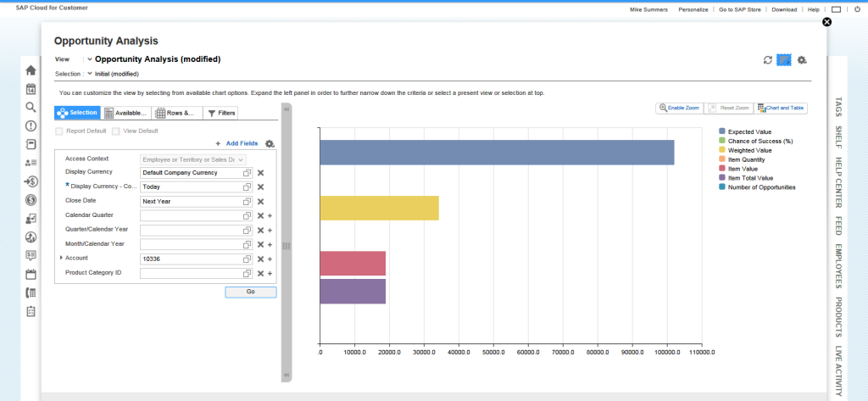Toggle Expected Value legend series
Image resolution: width=868 pixels, height=401 pixels.
[x=722, y=131]
